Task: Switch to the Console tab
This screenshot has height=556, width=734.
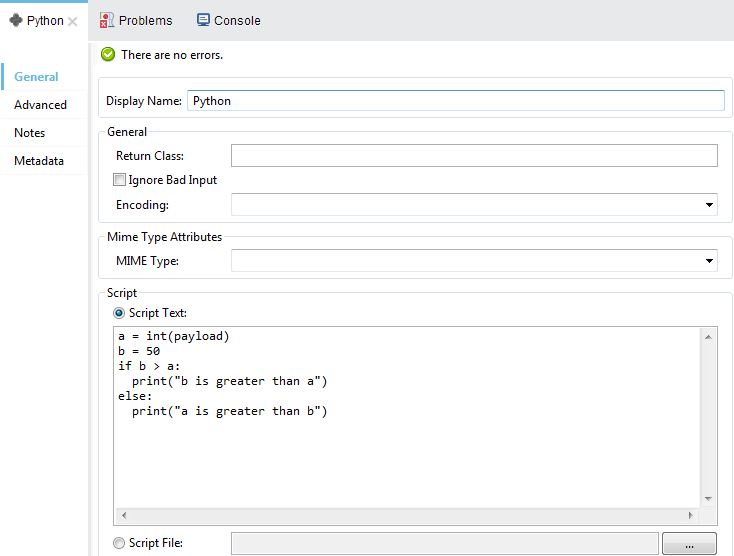Action: (x=228, y=21)
